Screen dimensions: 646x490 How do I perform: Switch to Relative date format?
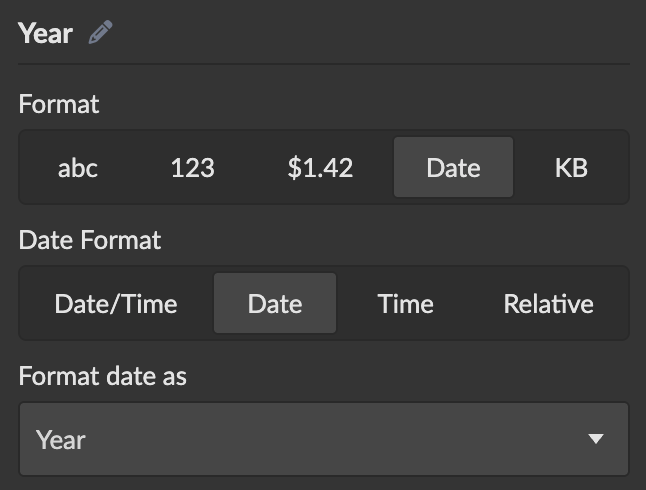[548, 304]
